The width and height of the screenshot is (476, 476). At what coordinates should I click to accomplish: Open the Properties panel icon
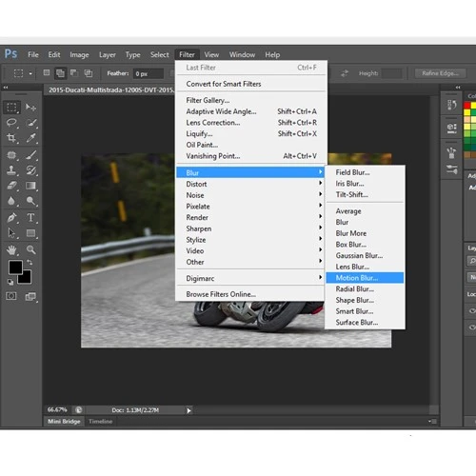click(451, 129)
